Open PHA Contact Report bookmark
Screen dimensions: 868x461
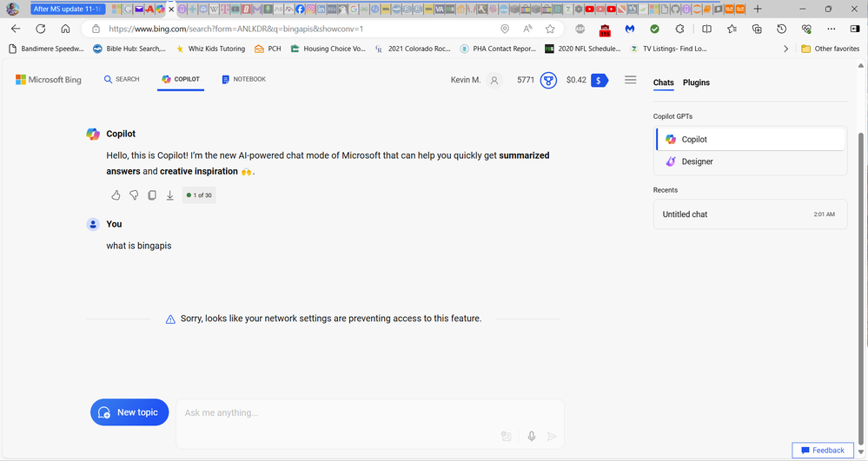coord(498,49)
